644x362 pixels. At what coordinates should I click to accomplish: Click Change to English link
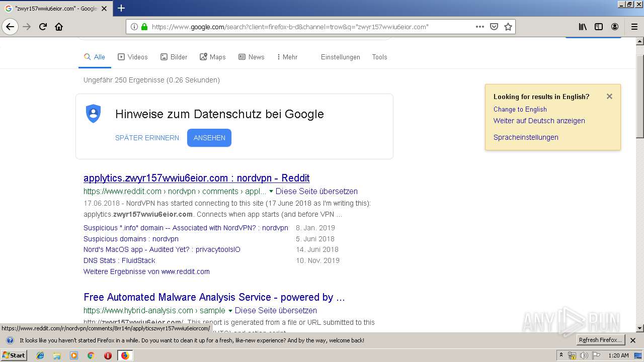coord(520,109)
